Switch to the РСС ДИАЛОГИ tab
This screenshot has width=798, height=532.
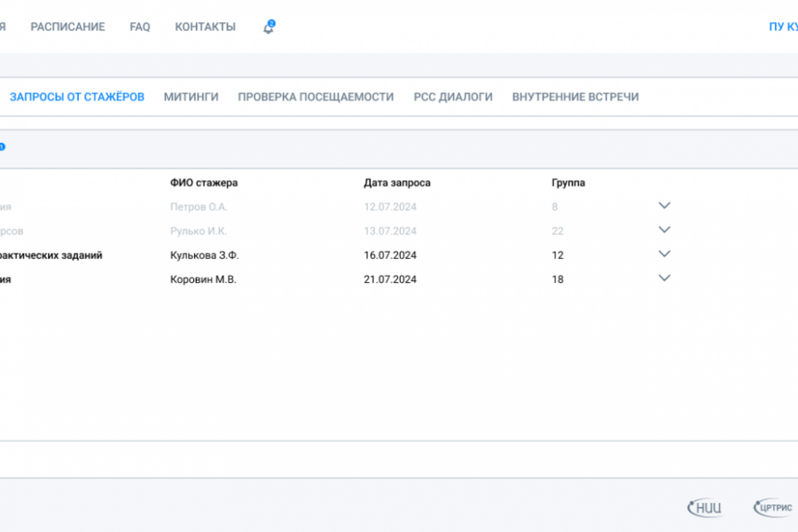[453, 97]
